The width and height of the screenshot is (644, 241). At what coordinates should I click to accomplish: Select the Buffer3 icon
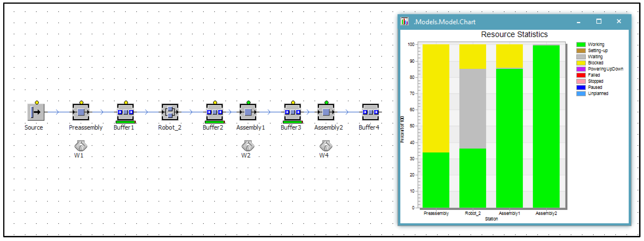(292, 112)
